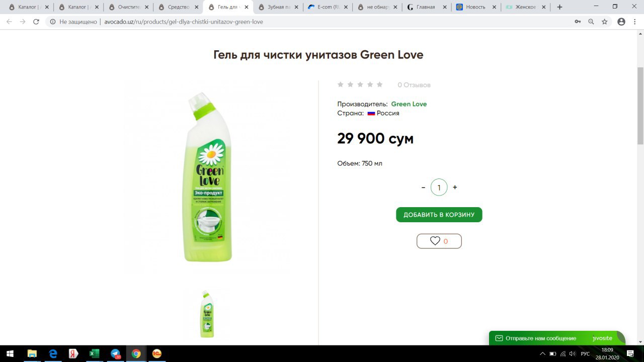The height and width of the screenshot is (362, 644).
Task: Decrease quantity with the minus button
Action: coord(423,187)
